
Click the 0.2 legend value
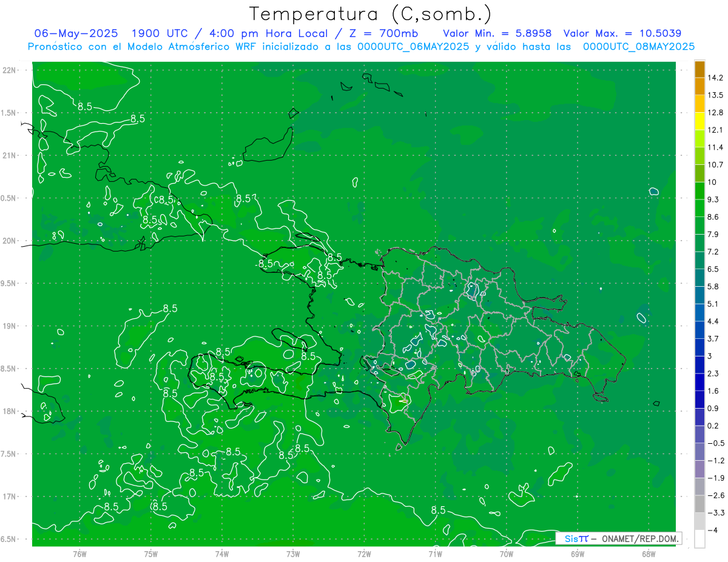coord(714,426)
